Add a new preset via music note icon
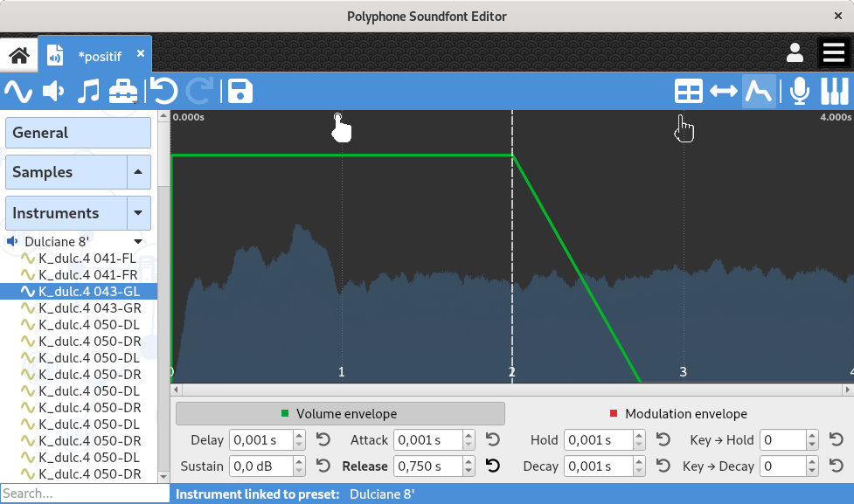854x504 pixels. pos(88,91)
